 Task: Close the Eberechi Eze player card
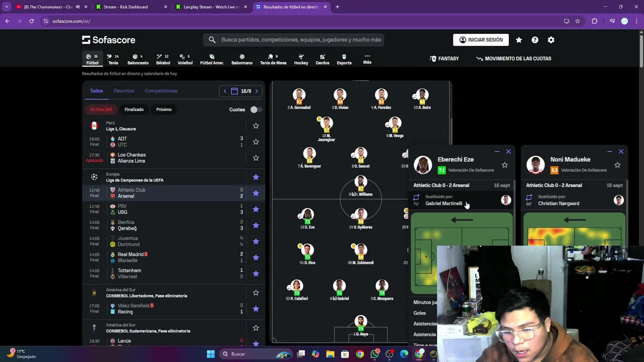click(x=508, y=151)
